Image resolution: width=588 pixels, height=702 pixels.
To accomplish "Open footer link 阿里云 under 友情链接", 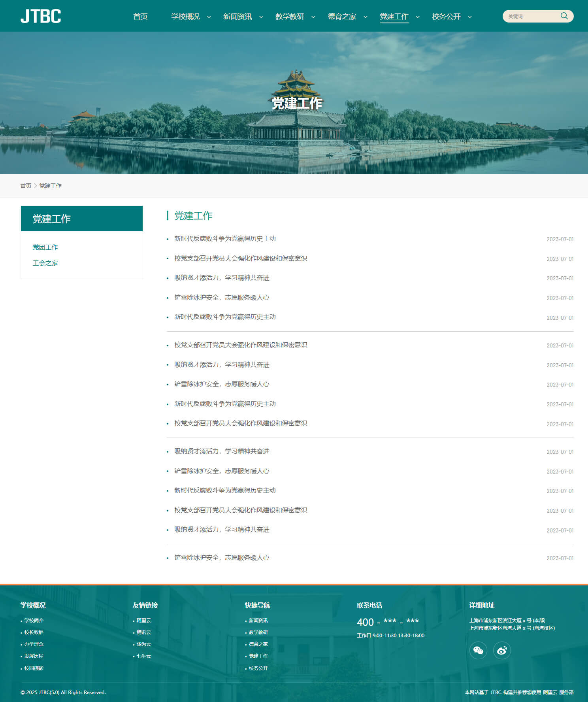I will tap(143, 621).
